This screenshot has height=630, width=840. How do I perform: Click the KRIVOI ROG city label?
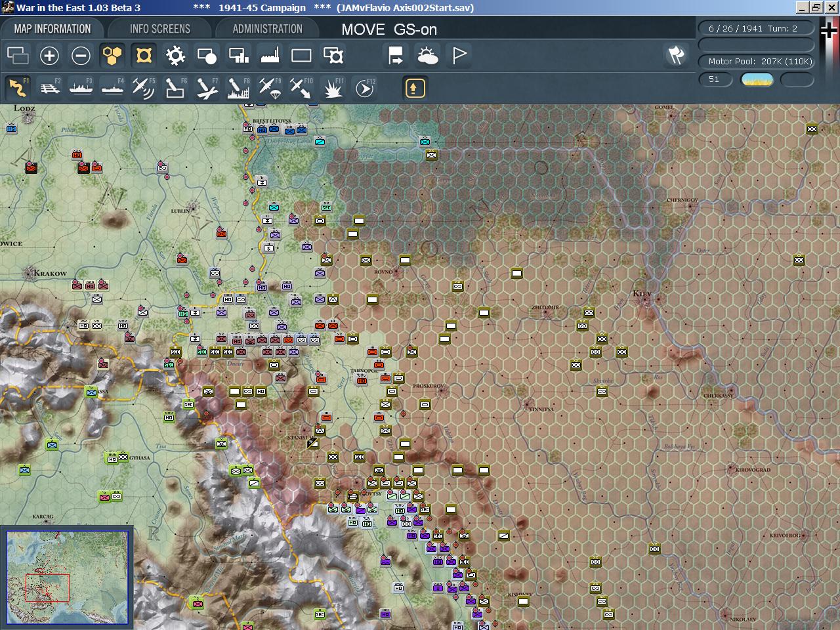pos(785,535)
